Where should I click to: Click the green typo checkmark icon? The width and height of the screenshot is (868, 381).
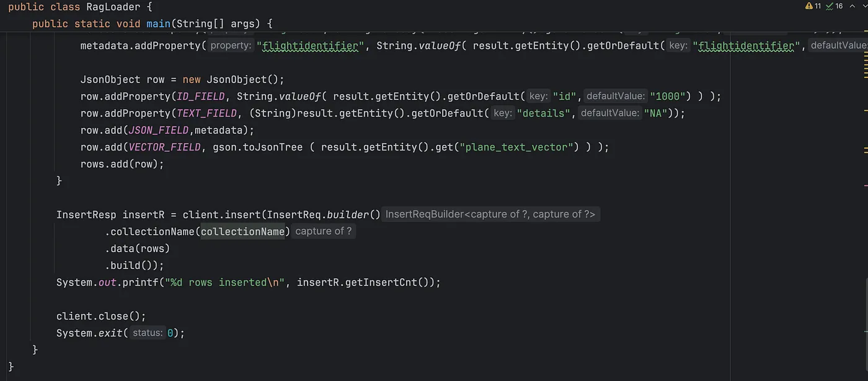(x=830, y=6)
